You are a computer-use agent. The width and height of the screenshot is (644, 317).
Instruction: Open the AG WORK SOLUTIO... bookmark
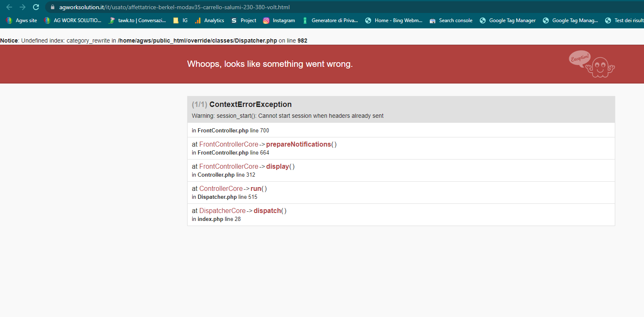tap(73, 20)
